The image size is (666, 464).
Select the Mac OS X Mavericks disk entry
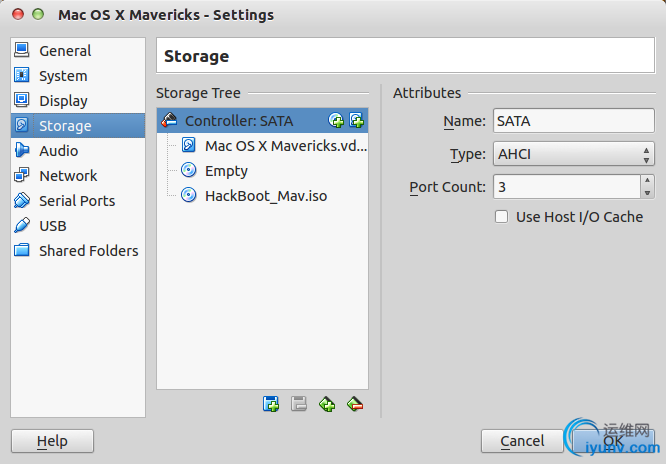[285, 146]
